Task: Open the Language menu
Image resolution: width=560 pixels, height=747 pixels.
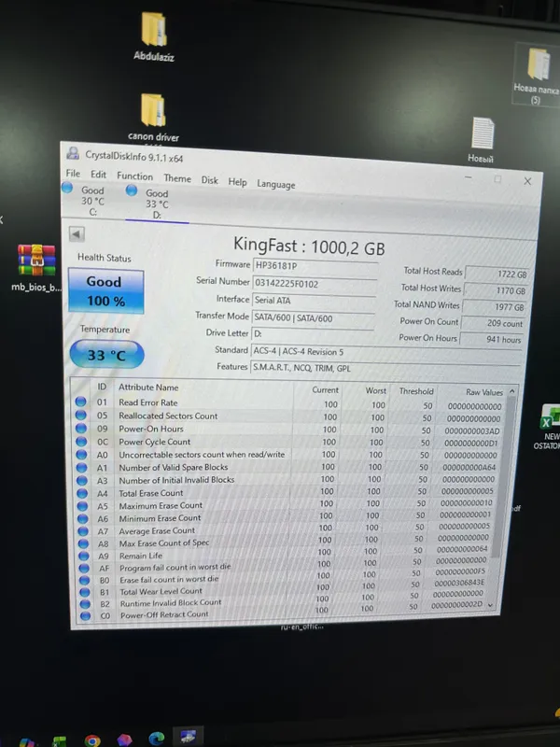Action: [x=275, y=184]
